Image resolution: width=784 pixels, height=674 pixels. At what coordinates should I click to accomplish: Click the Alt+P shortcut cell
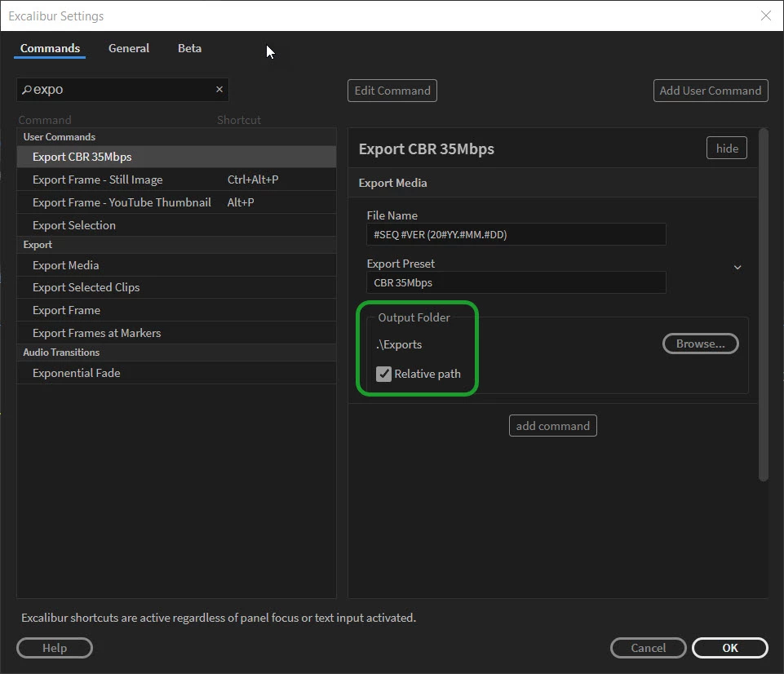[x=241, y=202]
